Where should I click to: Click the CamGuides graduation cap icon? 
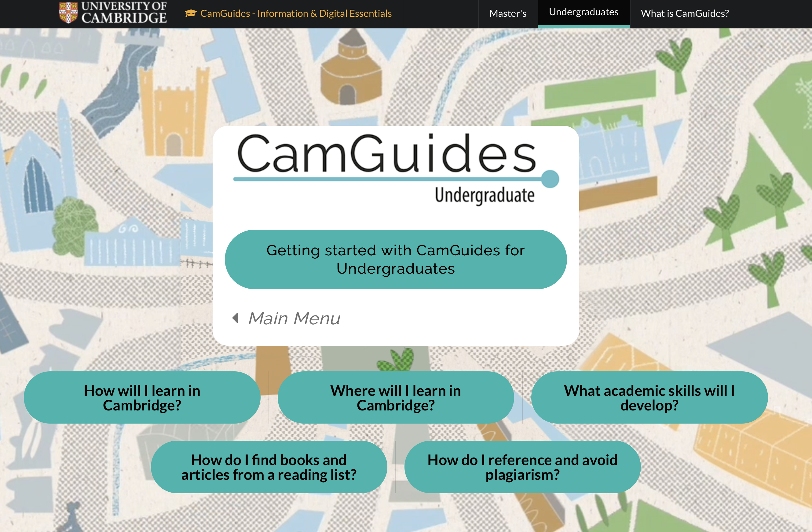click(x=193, y=13)
